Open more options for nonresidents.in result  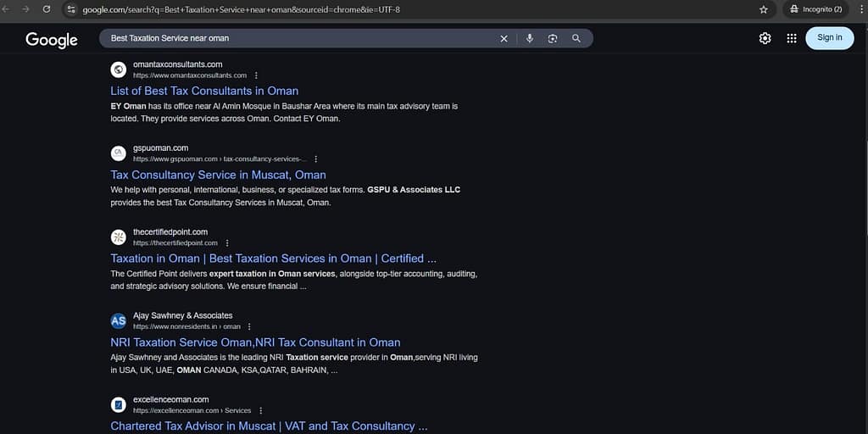tap(249, 326)
